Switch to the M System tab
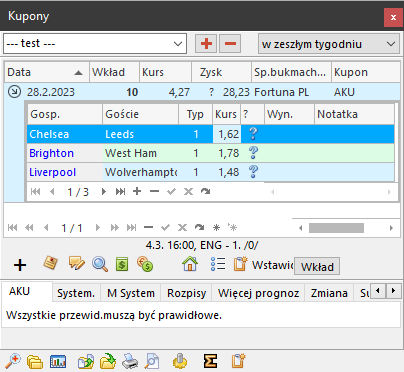Image resolution: width=404 pixels, height=372 pixels. [131, 293]
